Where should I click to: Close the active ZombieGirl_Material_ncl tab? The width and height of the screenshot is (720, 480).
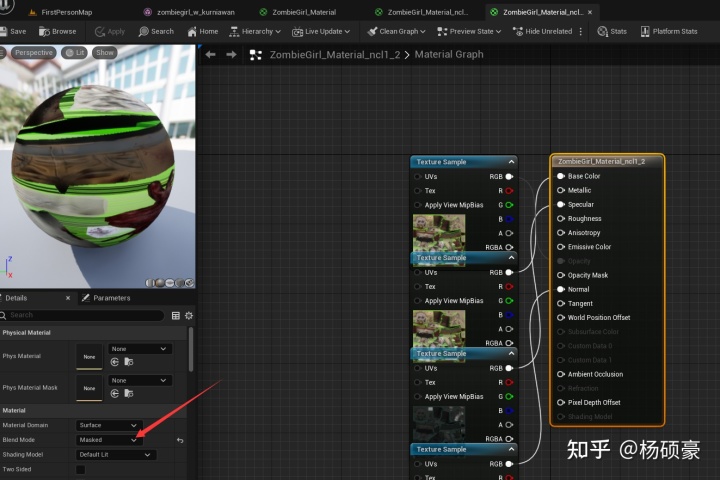(x=590, y=12)
